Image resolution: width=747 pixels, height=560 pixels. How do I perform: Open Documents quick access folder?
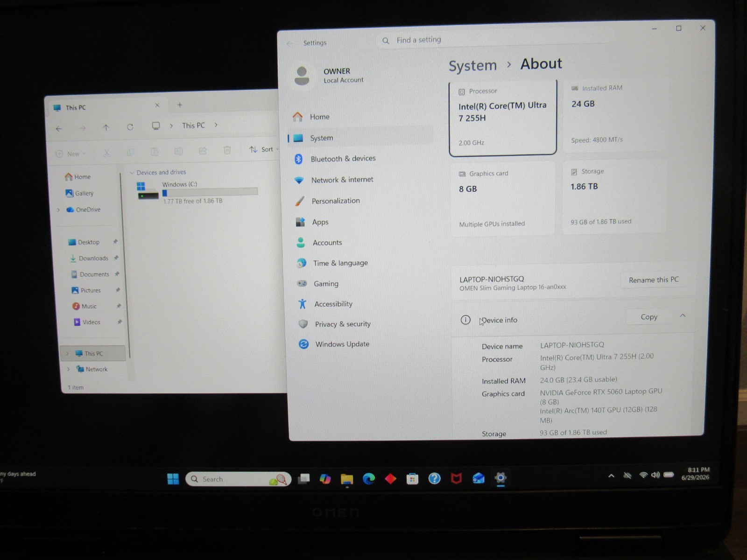(90, 274)
